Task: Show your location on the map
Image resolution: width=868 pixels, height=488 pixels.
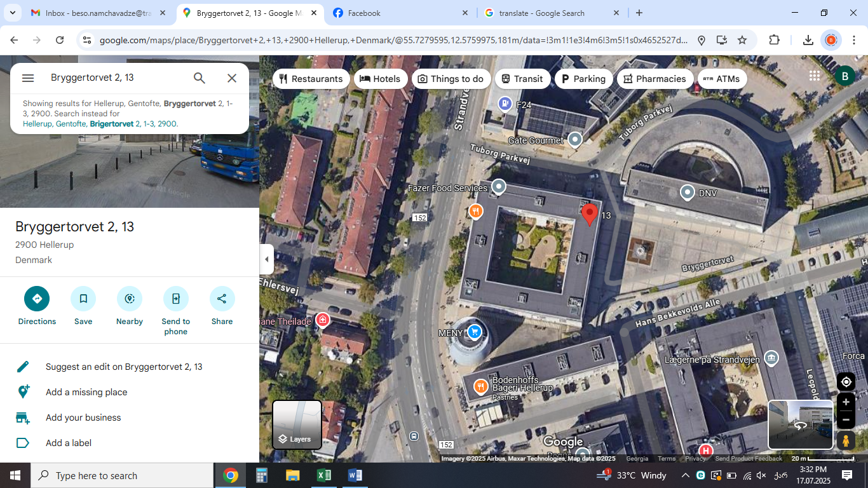Action: click(x=846, y=382)
